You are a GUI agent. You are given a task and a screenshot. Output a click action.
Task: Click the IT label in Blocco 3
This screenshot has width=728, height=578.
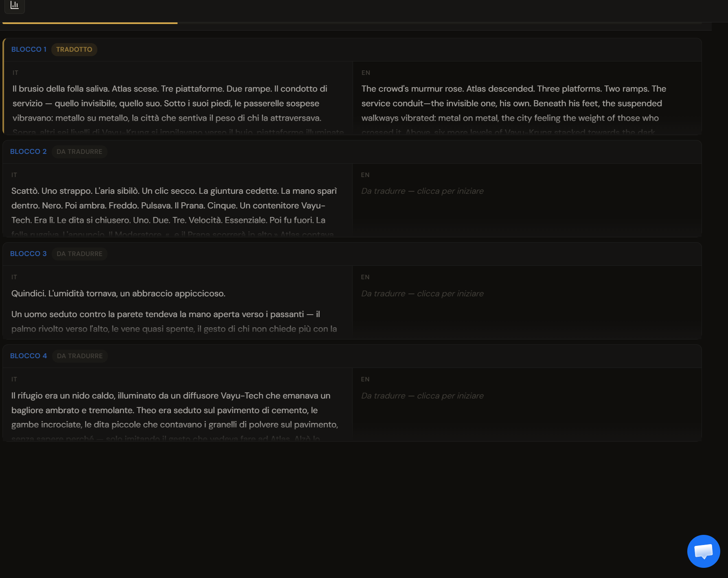coord(14,277)
